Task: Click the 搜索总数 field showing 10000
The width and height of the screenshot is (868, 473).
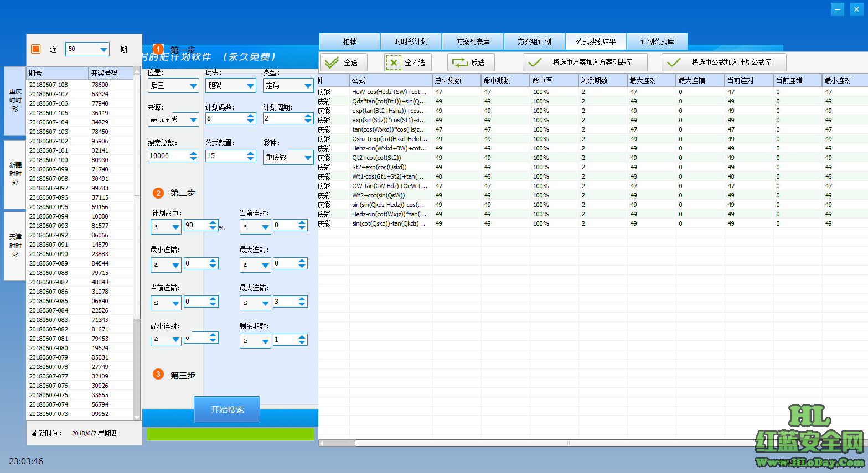Action: coord(173,156)
